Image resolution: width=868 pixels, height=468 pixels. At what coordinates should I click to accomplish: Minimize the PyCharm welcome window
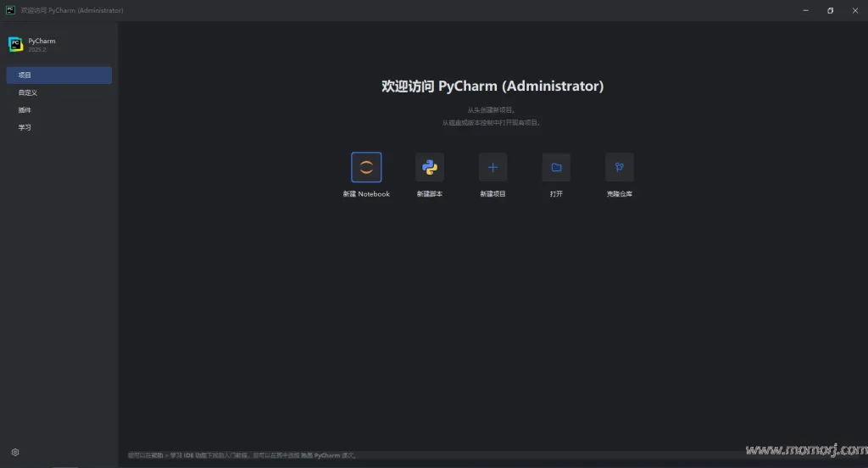coord(805,10)
